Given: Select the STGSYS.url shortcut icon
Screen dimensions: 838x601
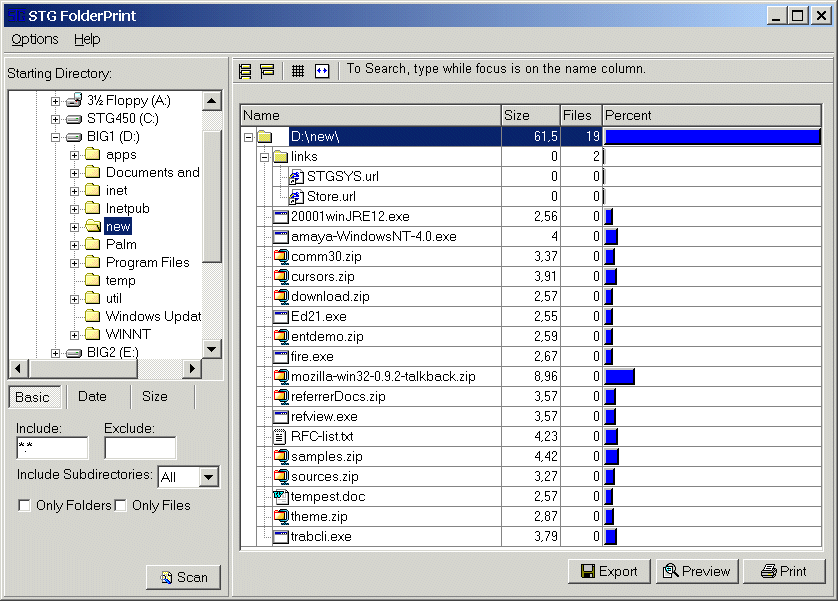Looking at the screenshot, I should (296, 177).
